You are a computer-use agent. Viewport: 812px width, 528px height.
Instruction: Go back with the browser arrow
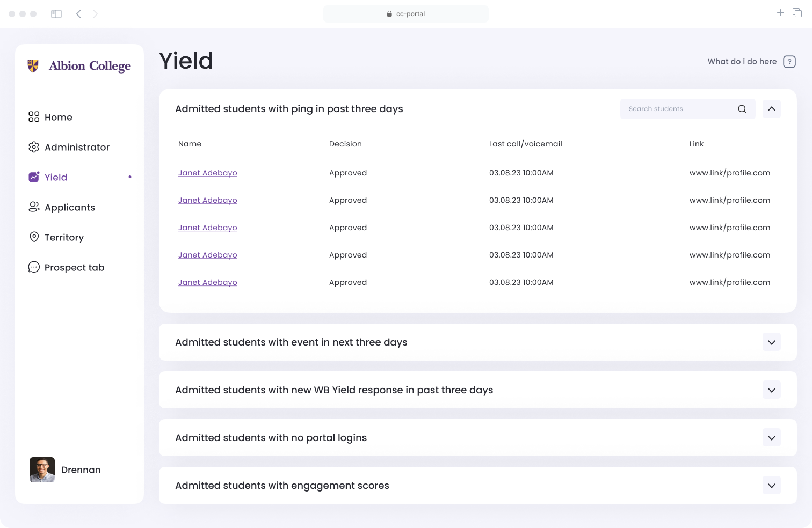click(x=78, y=14)
